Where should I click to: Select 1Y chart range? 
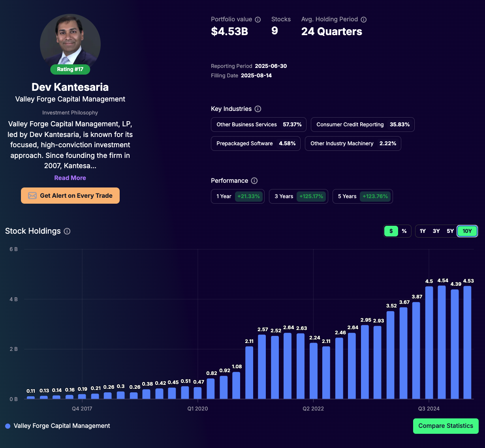coord(423,231)
